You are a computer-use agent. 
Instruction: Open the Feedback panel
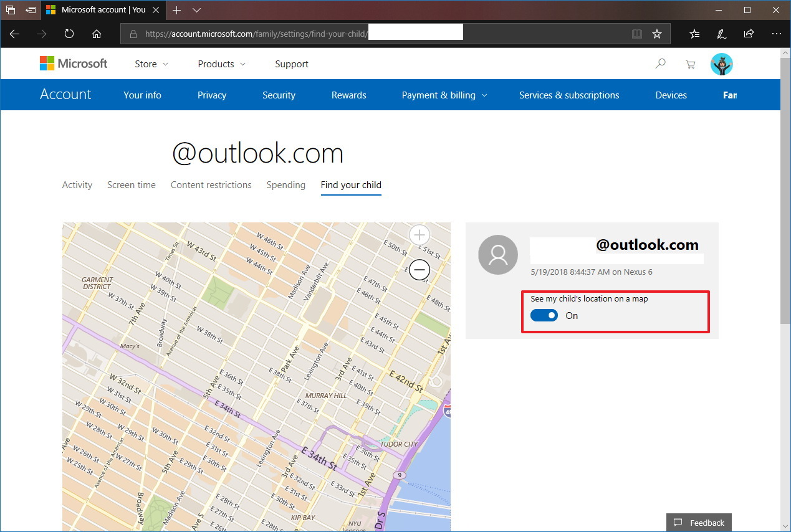698,522
